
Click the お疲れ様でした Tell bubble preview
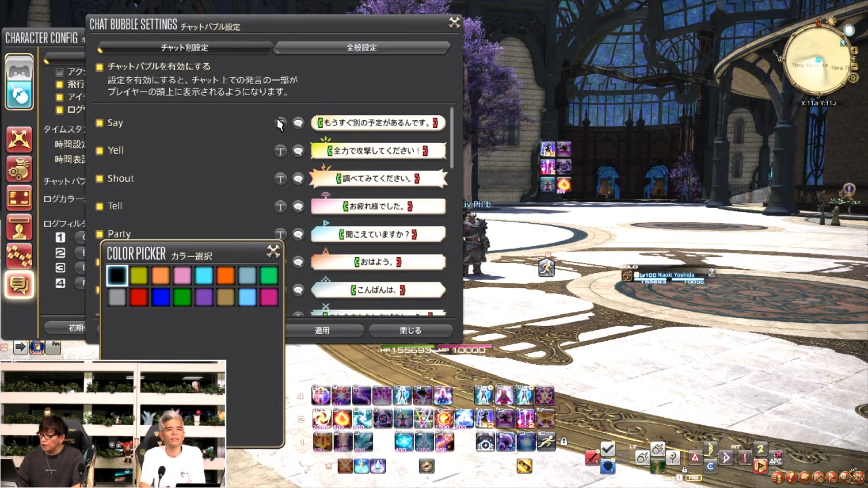pyautogui.click(x=378, y=206)
